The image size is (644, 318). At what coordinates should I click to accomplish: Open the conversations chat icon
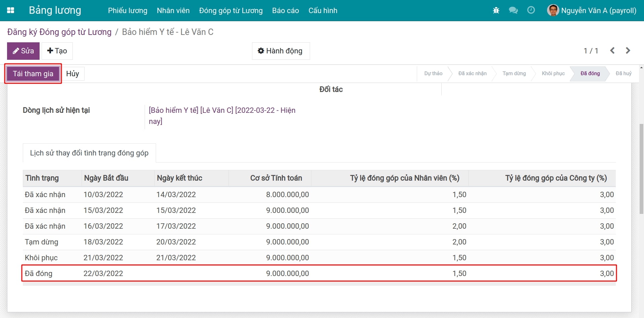(513, 10)
